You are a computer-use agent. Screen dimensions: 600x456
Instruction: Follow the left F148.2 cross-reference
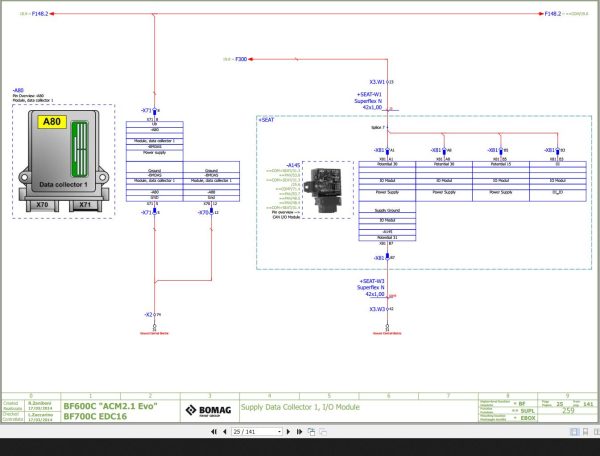pyautogui.click(x=40, y=14)
